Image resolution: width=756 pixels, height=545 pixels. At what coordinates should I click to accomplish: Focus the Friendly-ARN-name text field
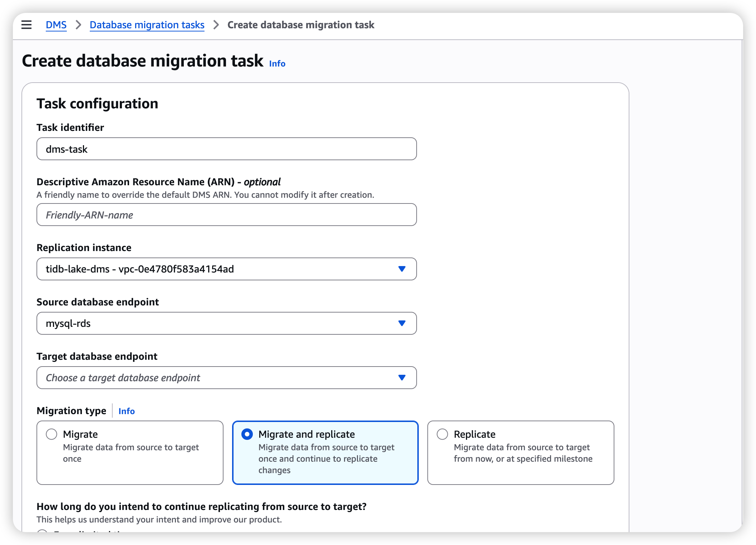tap(226, 215)
